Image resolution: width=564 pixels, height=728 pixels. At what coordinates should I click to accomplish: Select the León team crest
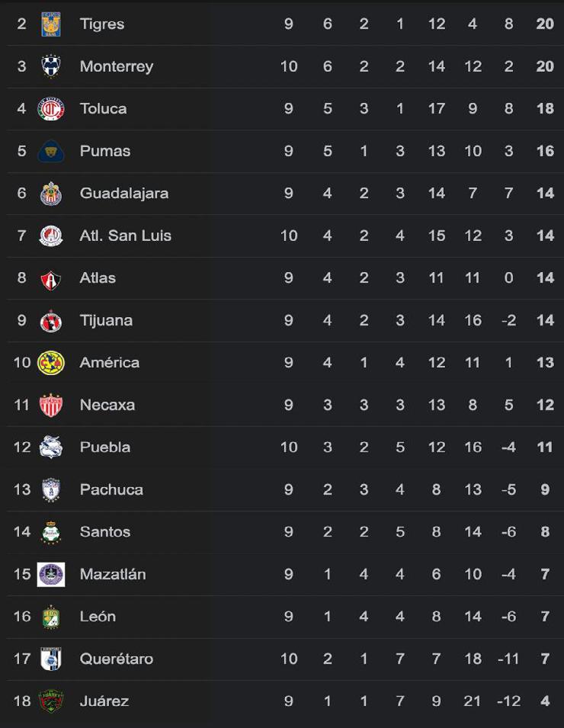(x=51, y=617)
